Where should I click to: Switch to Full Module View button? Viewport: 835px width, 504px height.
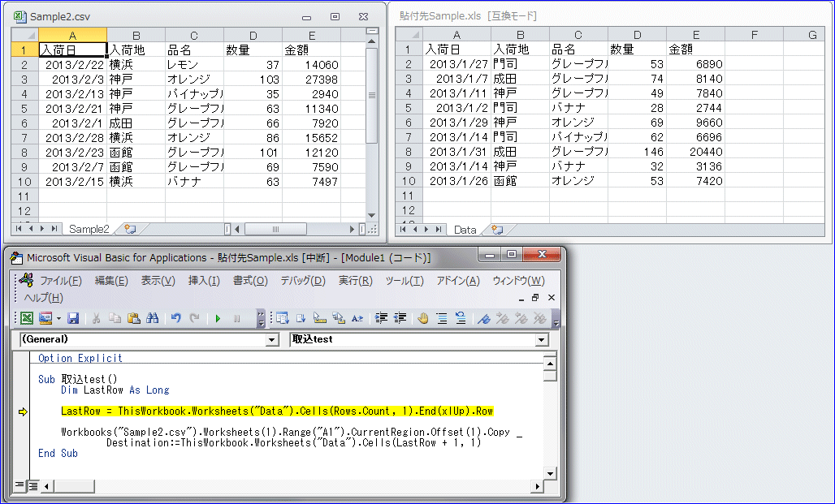point(33,486)
